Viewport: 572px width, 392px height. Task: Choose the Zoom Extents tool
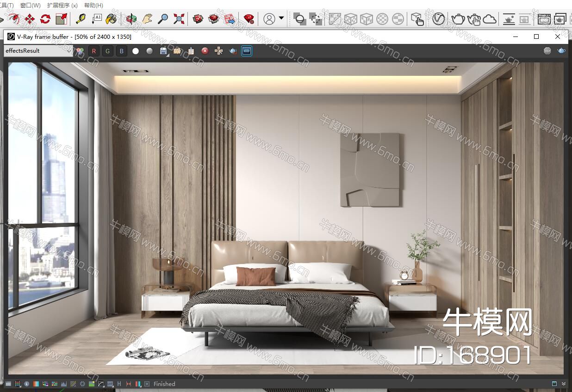[179, 19]
